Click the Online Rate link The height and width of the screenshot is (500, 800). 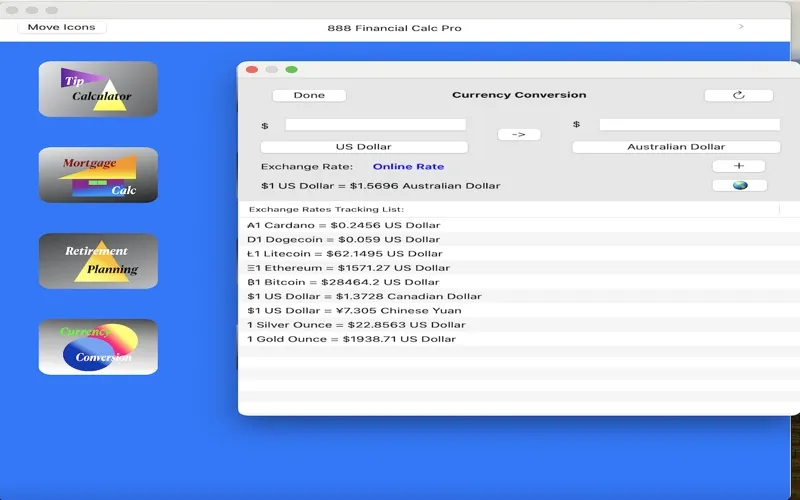408,166
